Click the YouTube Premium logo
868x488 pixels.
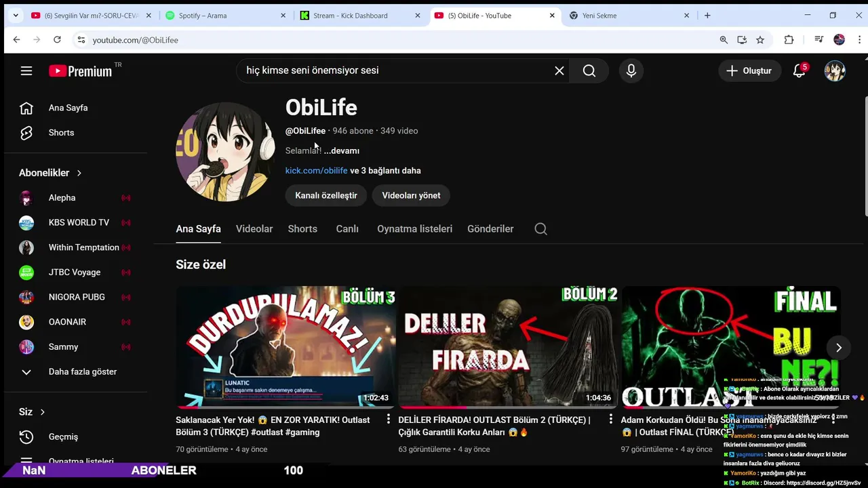coord(81,70)
